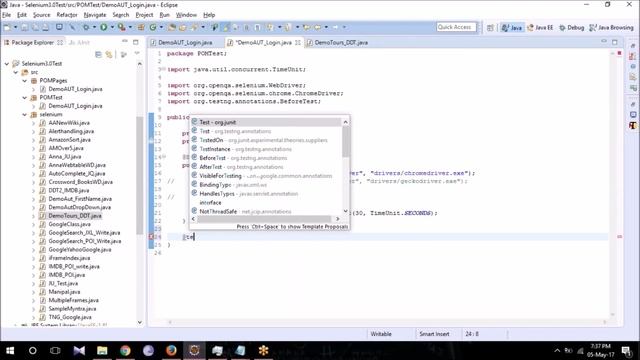
Task: Choose the TestInstance proposal
Action: point(266,149)
